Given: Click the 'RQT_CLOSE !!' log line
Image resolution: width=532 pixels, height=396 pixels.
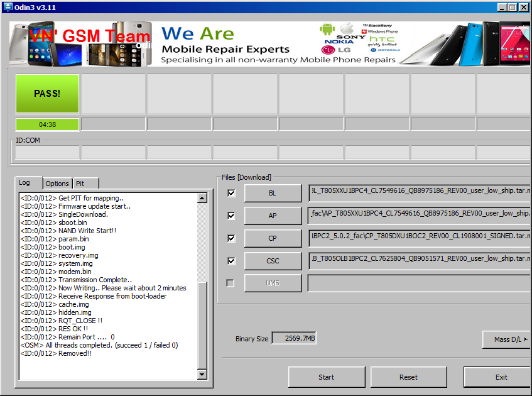Looking at the screenshot, I should [x=61, y=321].
